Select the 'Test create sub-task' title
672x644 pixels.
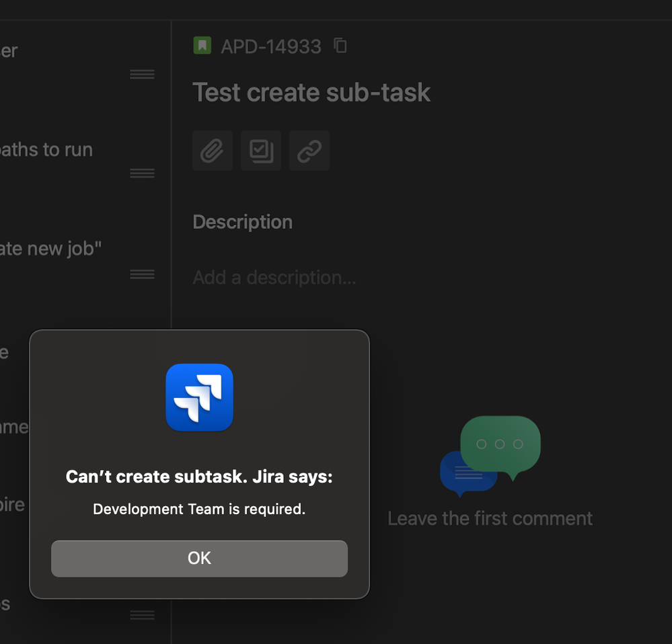(x=311, y=93)
